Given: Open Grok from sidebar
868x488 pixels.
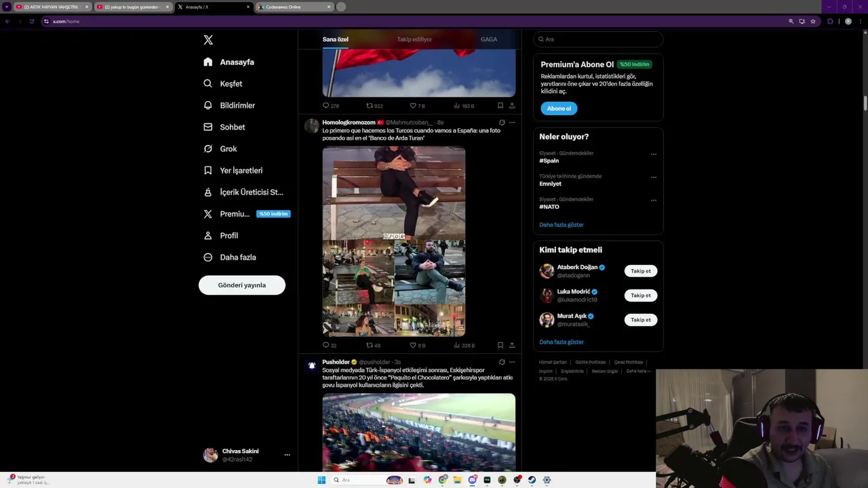Looking at the screenshot, I should point(220,148).
